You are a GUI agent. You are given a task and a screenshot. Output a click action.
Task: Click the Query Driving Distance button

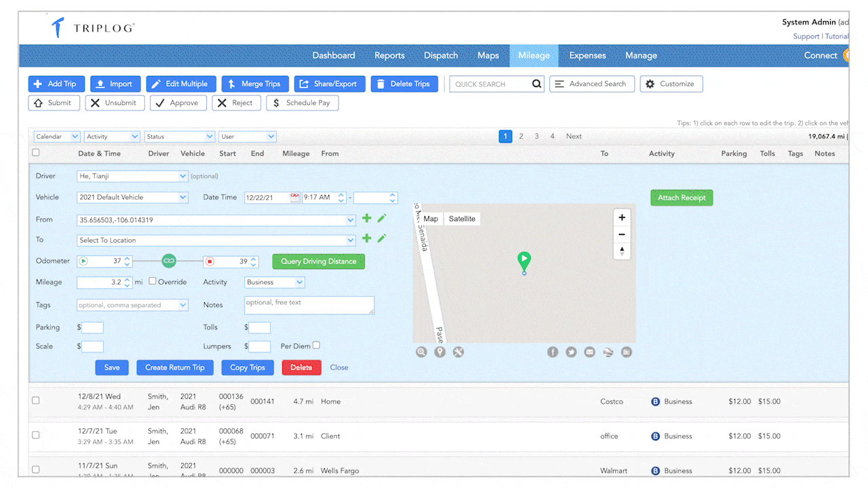pyautogui.click(x=319, y=261)
